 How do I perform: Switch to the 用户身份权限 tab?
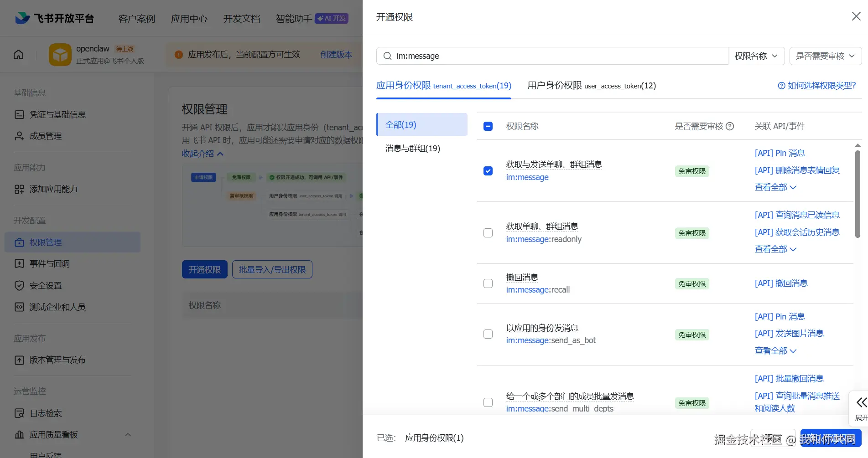pos(591,86)
